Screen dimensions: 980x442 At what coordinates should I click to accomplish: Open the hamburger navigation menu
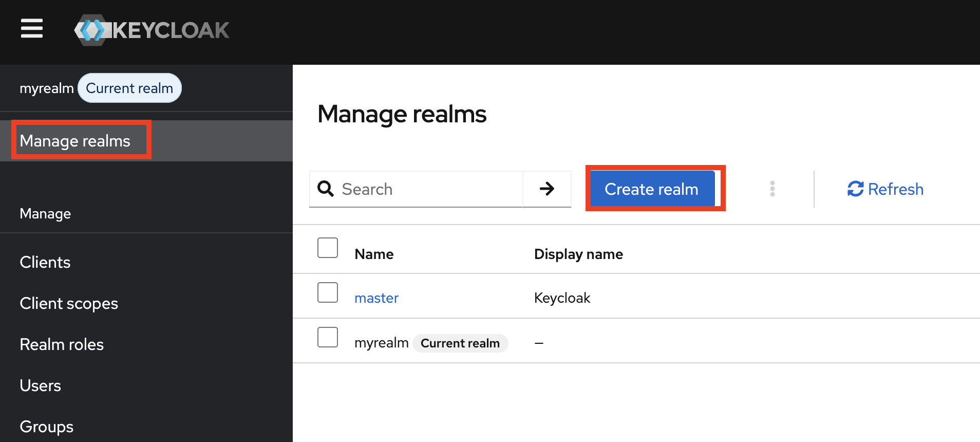[32, 28]
